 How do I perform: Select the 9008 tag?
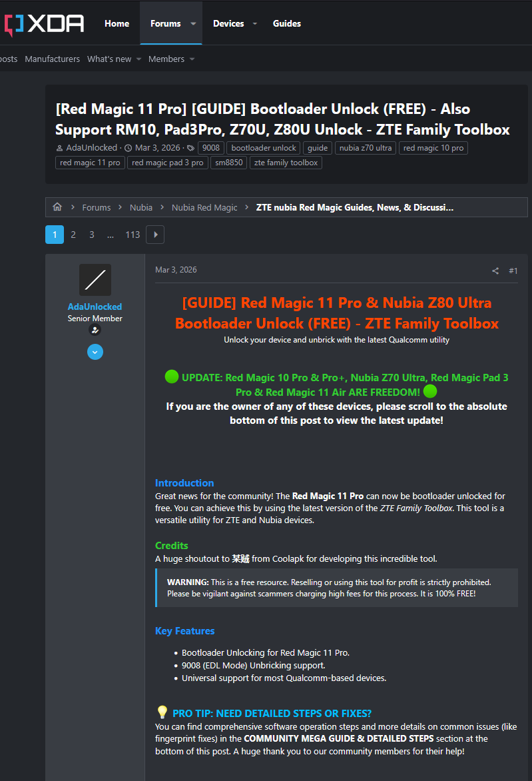pyautogui.click(x=211, y=148)
